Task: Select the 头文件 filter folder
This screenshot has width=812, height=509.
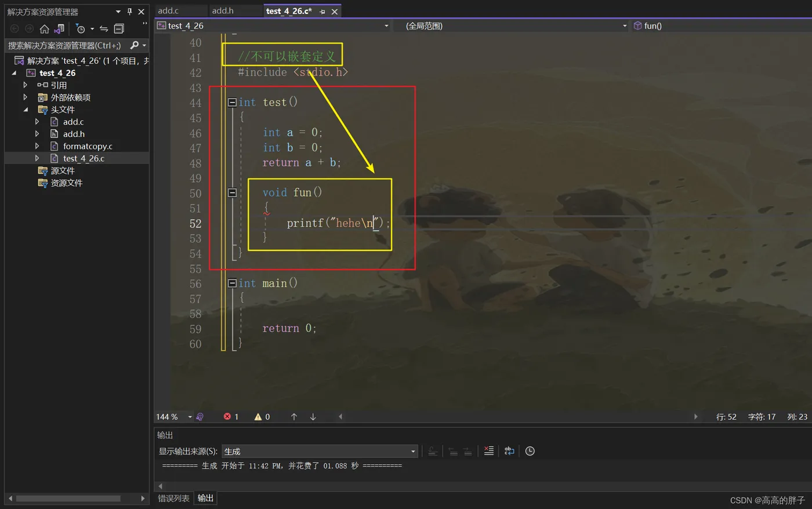Action: click(x=63, y=110)
